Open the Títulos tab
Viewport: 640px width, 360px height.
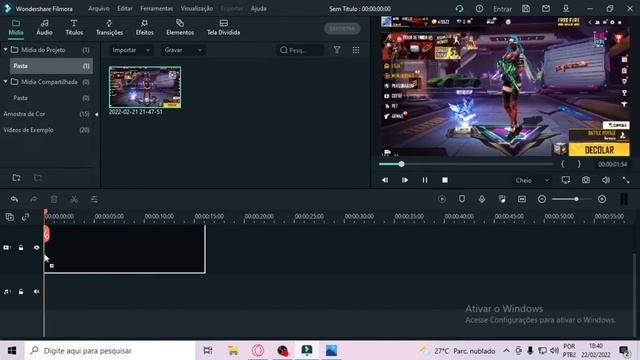point(74,27)
